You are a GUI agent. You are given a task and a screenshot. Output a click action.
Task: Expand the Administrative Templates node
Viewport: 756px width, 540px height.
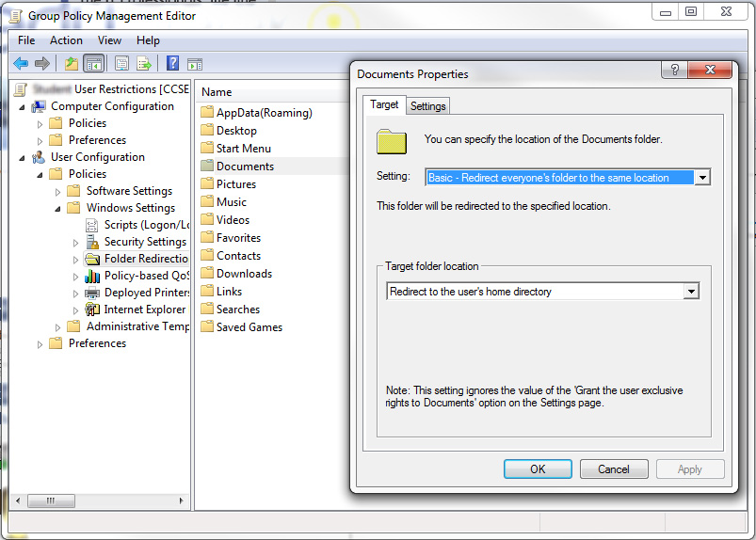(57, 327)
